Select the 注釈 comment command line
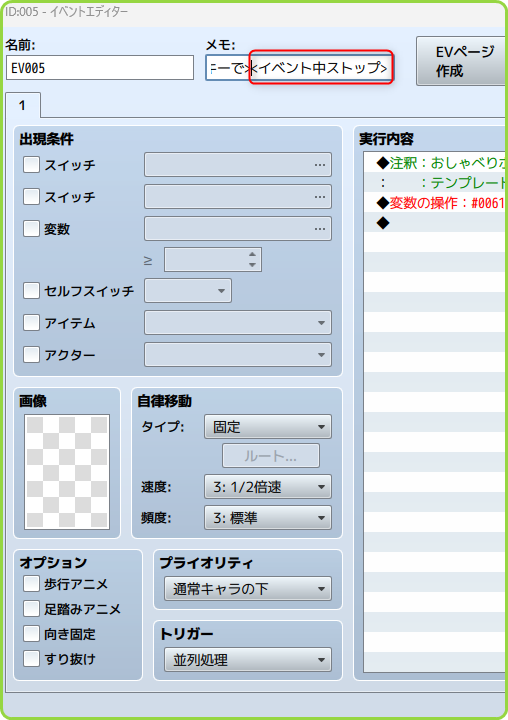Viewport: 508px width, 720px height. pyautogui.click(x=435, y=163)
